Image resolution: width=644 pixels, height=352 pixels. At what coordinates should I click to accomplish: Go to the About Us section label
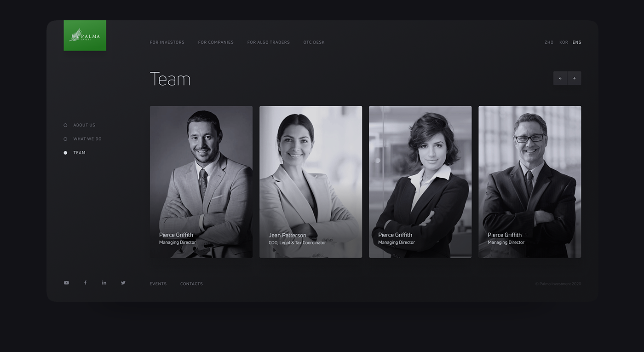(x=84, y=125)
